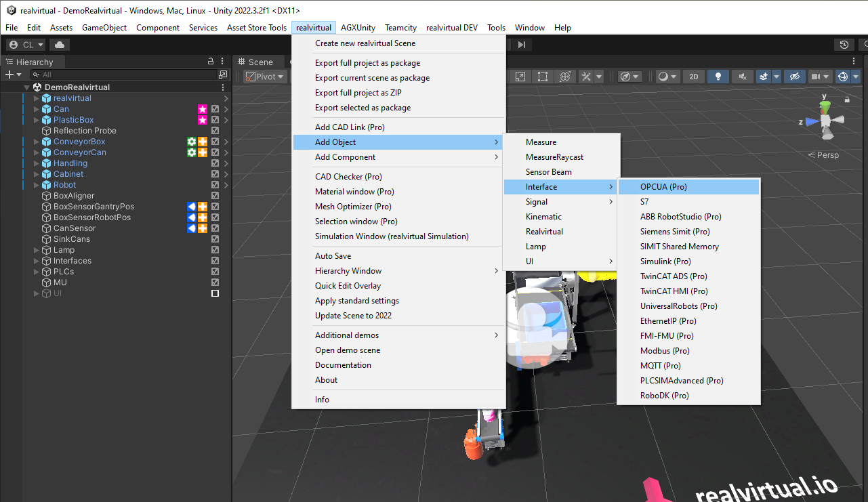Click the cloud services icon

tap(60, 45)
